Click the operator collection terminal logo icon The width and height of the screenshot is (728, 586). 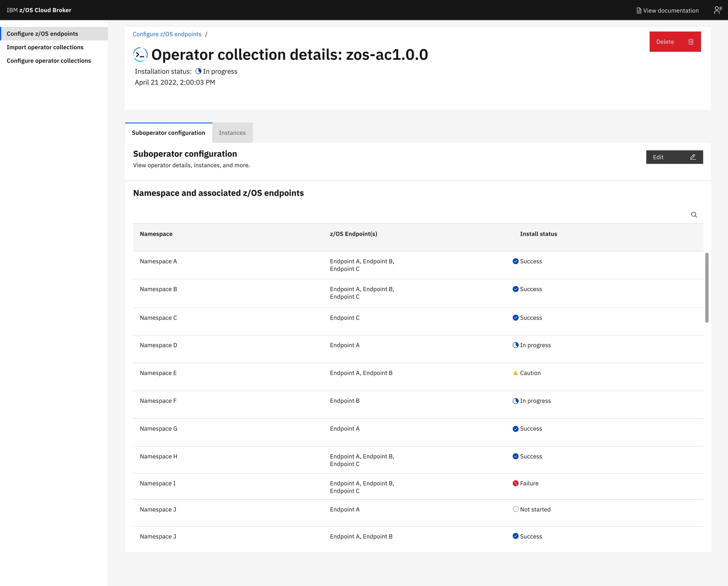click(140, 55)
